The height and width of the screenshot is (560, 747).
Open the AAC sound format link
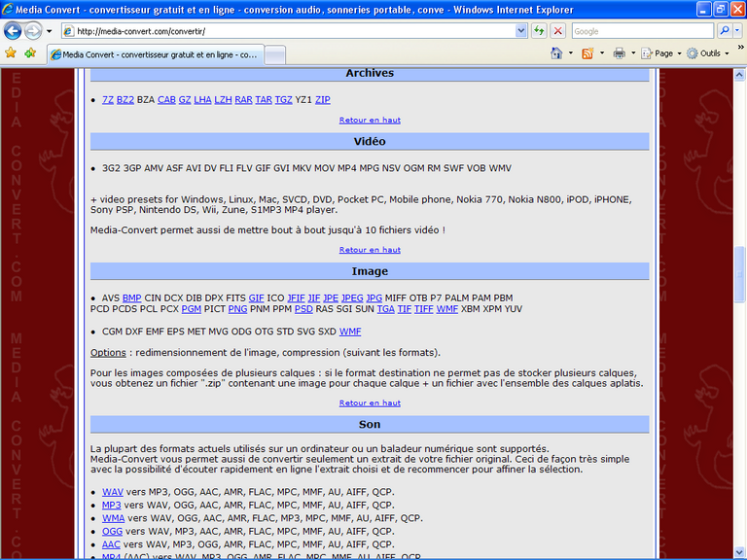click(x=111, y=544)
